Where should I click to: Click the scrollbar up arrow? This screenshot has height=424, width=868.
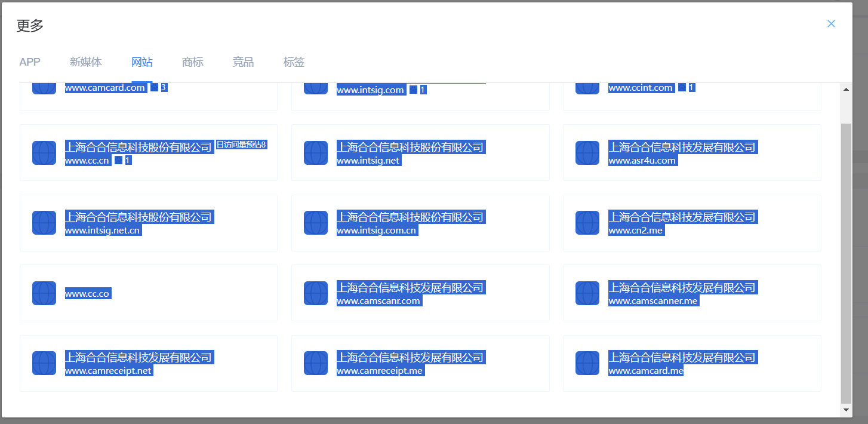846,89
